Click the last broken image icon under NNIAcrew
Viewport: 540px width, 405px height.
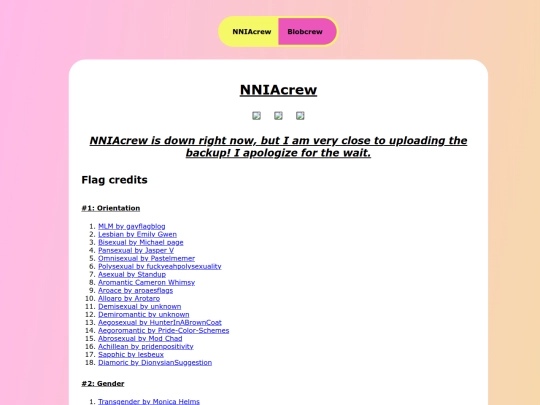tap(300, 116)
